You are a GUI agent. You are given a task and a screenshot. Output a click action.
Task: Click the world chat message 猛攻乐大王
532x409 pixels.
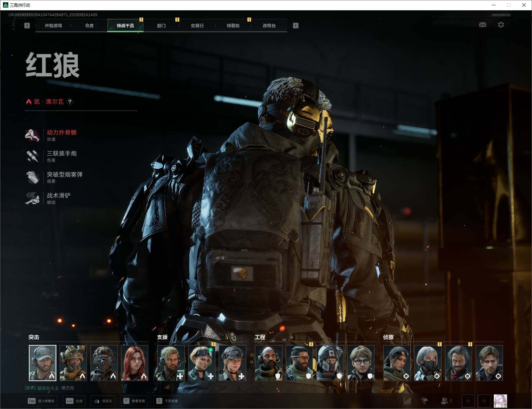[x=49, y=388]
